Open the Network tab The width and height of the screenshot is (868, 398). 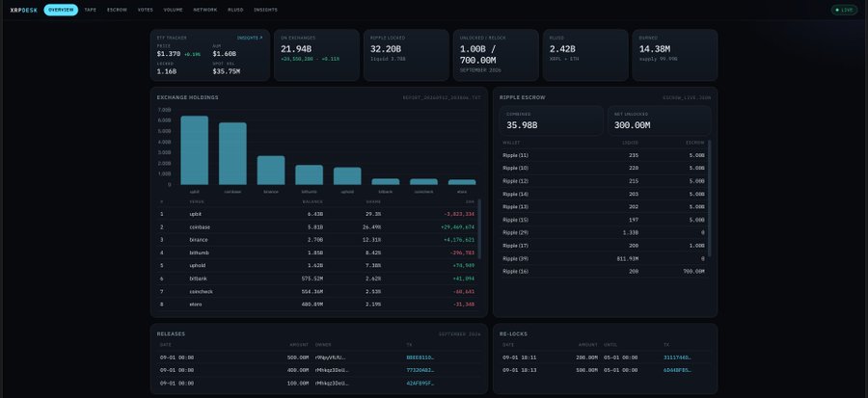coord(205,10)
